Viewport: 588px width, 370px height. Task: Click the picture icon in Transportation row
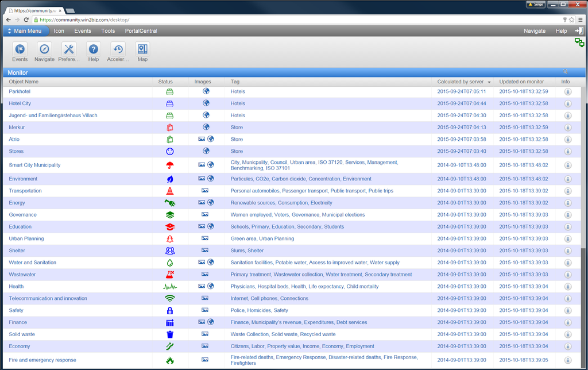click(x=205, y=191)
